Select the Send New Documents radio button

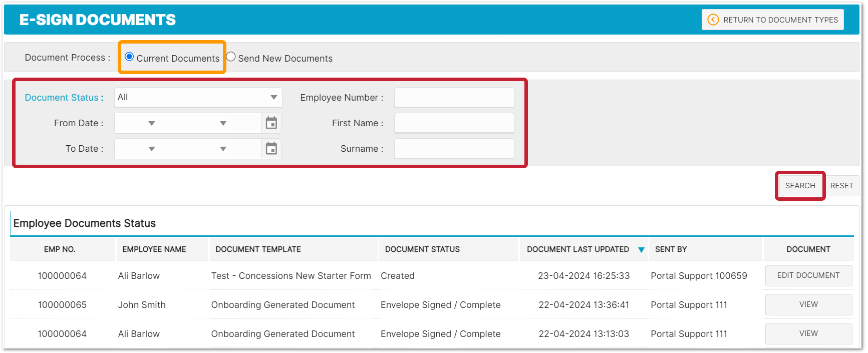231,57
